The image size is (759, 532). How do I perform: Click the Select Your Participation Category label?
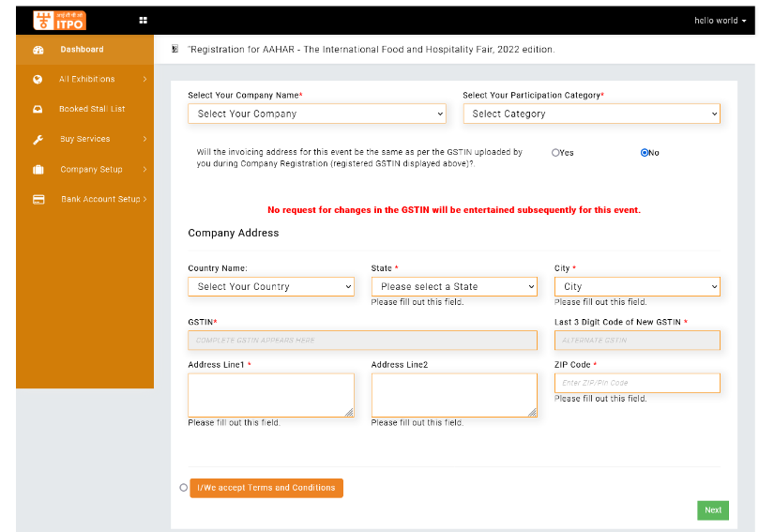pos(532,96)
